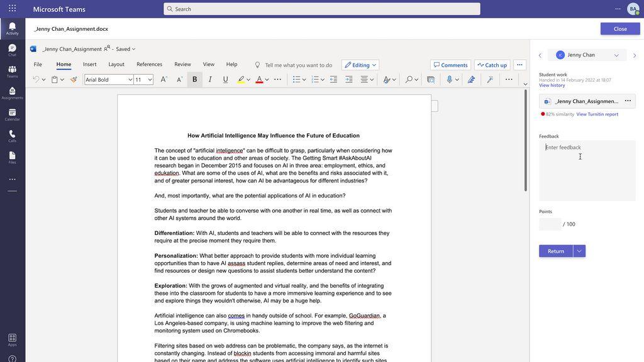Viewport: 644px width, 362px height.
Task: Open Calls from the sidebar
Action: (13, 136)
